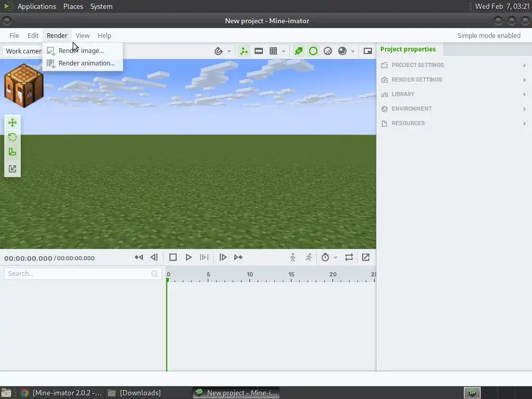Click the Mine-imator tray icon

pos(472,393)
